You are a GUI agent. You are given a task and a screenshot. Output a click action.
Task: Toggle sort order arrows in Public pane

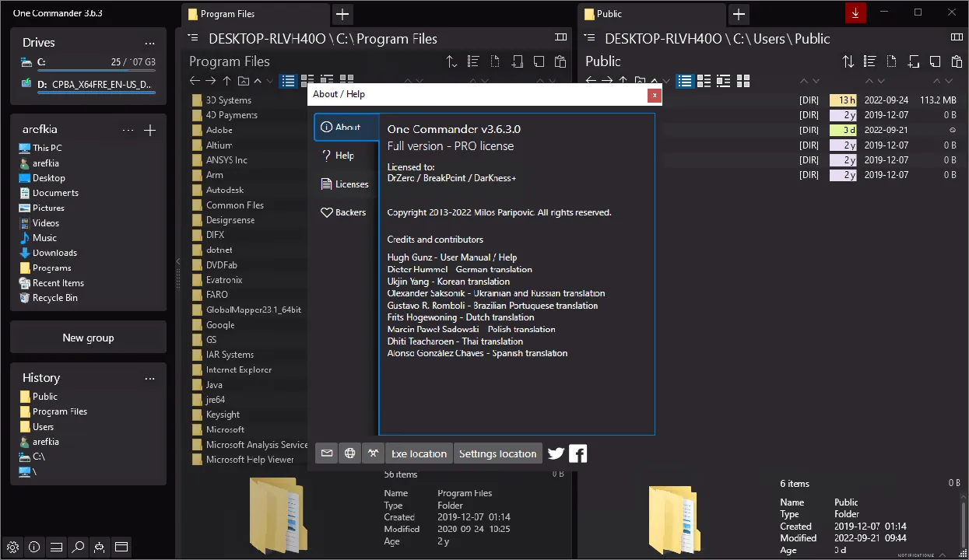[848, 61]
